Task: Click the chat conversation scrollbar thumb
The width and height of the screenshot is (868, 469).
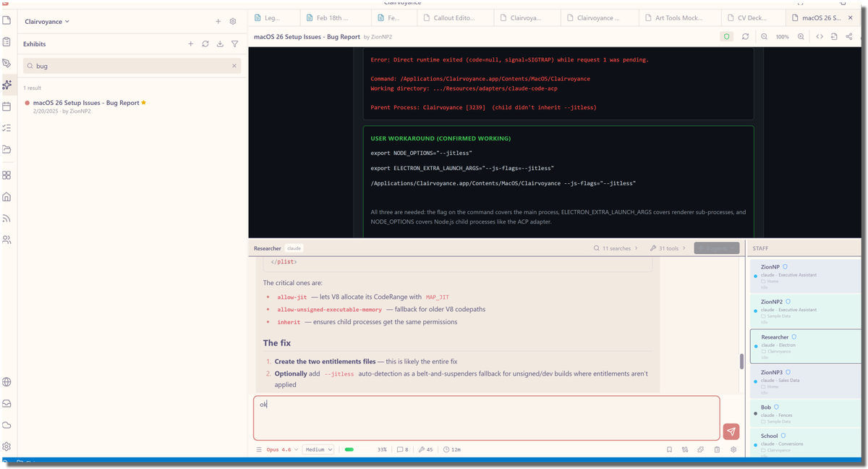Action: coord(741,362)
